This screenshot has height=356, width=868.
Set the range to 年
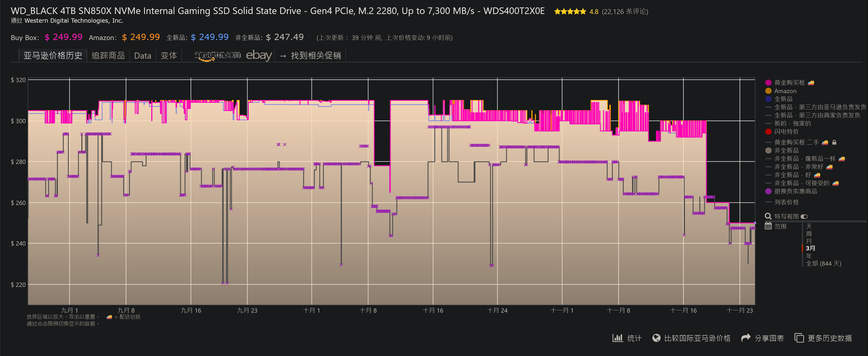pos(809,256)
